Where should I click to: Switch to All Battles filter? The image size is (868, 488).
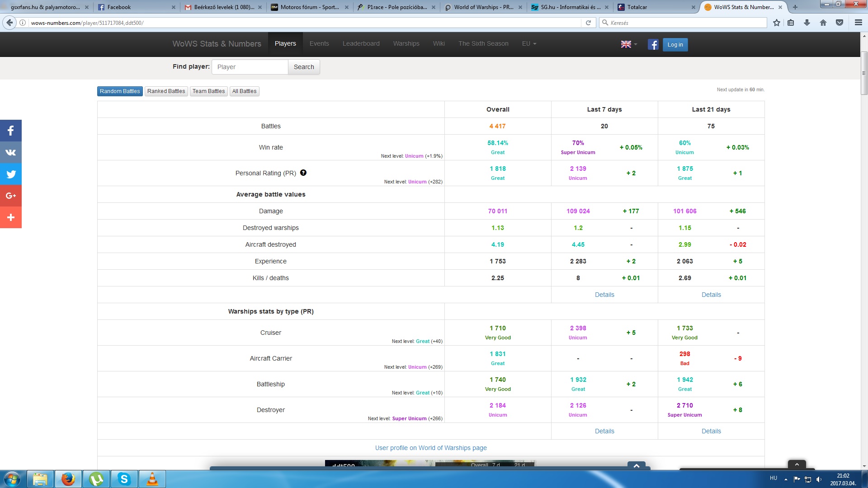coord(244,91)
